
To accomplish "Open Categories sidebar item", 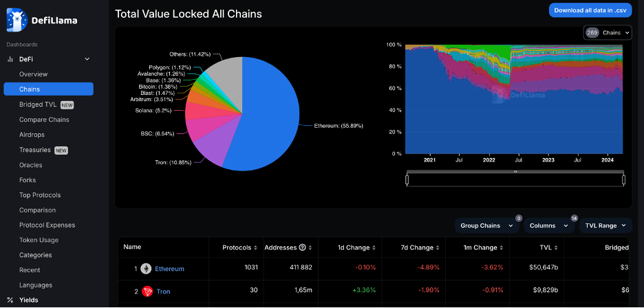I will pyautogui.click(x=35, y=255).
